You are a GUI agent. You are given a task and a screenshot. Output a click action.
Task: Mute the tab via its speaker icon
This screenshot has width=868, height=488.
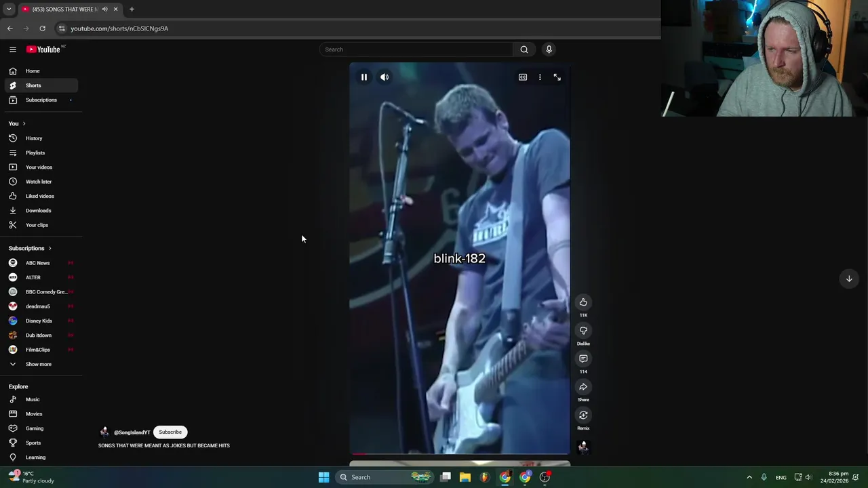pos(104,9)
